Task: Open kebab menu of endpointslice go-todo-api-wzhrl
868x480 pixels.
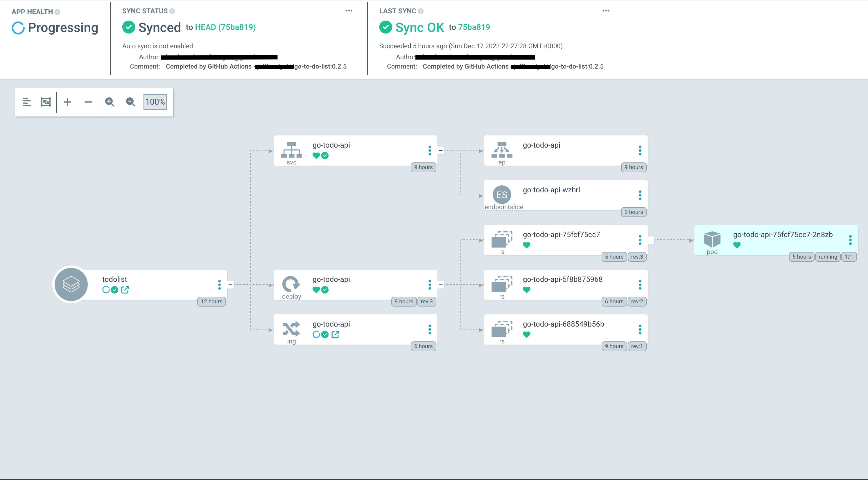Action: pyautogui.click(x=640, y=195)
